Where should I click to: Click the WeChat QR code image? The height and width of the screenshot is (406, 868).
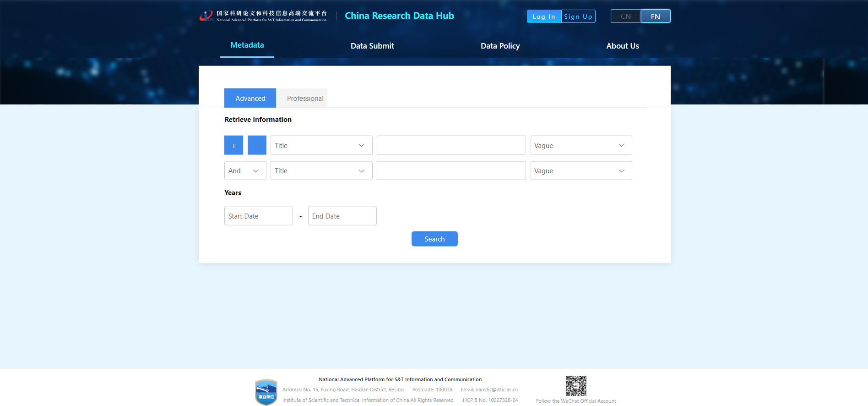575,386
